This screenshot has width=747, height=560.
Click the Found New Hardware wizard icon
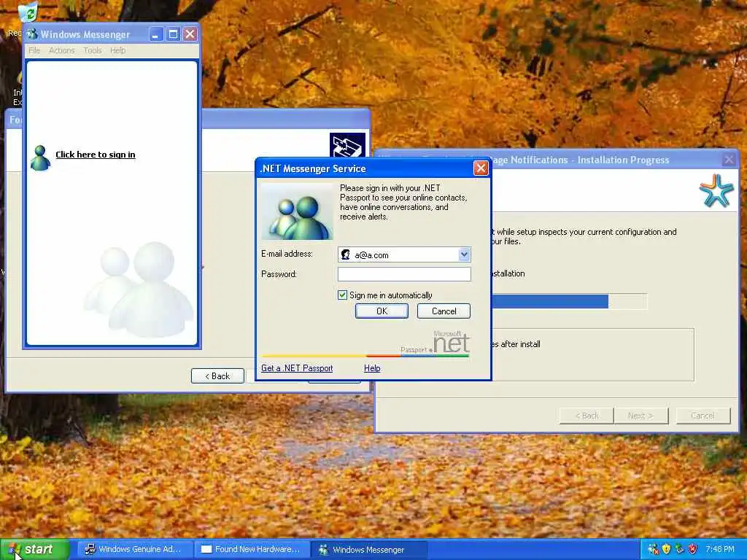tap(347, 145)
